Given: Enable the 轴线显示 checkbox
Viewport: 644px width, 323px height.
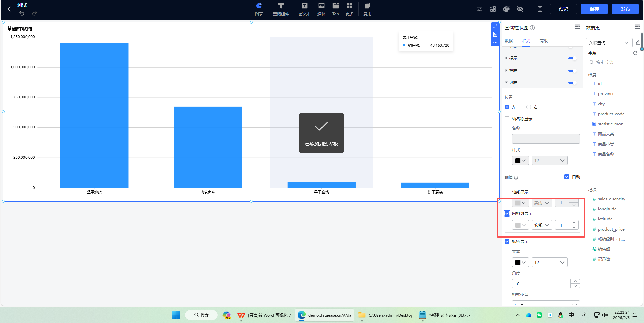Looking at the screenshot, I should click(507, 192).
